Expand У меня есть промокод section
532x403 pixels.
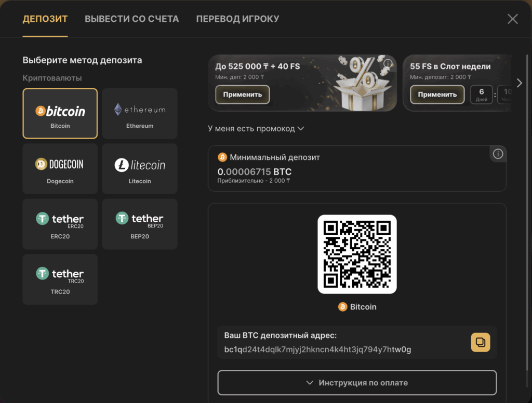click(256, 129)
